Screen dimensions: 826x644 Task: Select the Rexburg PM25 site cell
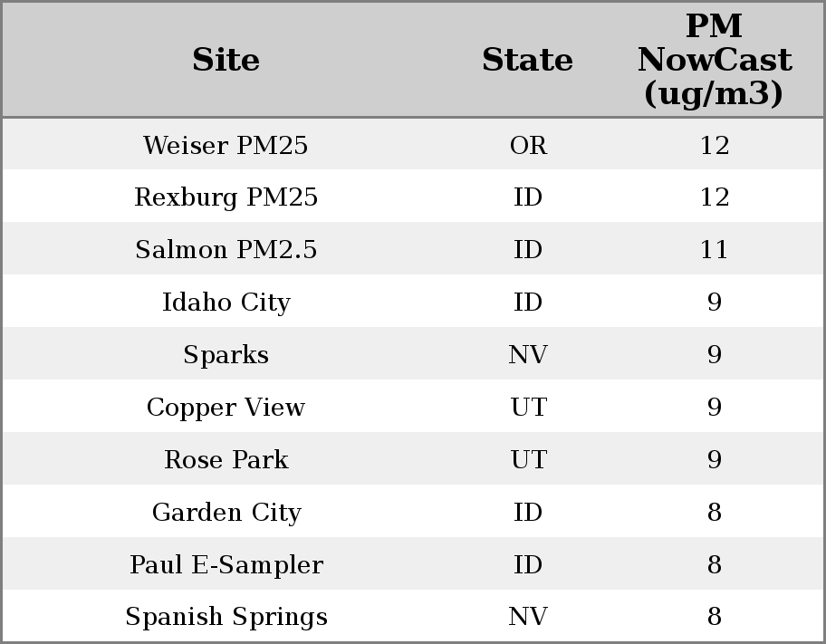point(226,197)
